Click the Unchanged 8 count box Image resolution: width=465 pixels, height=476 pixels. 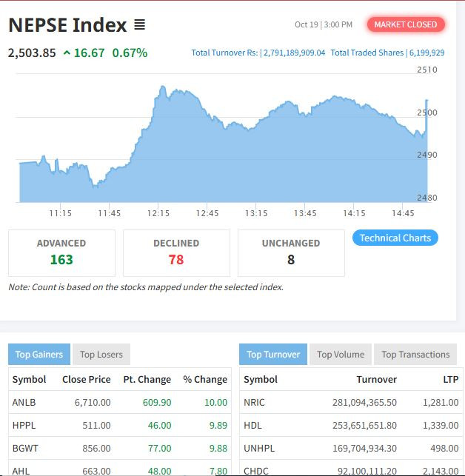point(291,252)
